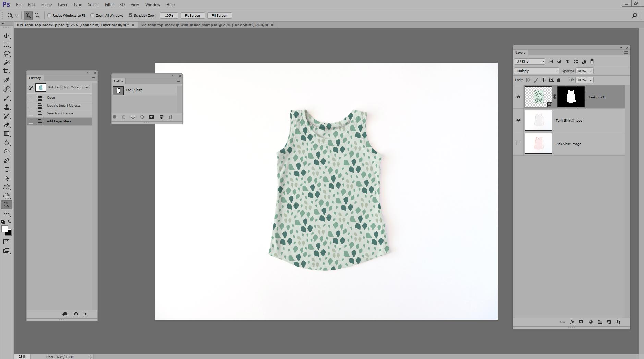Create new snapshot with camera icon in History

[75, 314]
